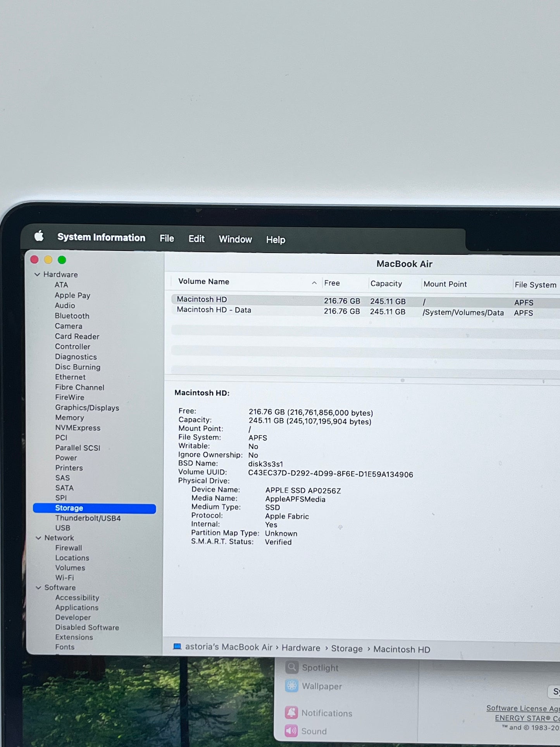The width and height of the screenshot is (560, 747).
Task: Select Printers in the sidebar
Action: coord(69,468)
